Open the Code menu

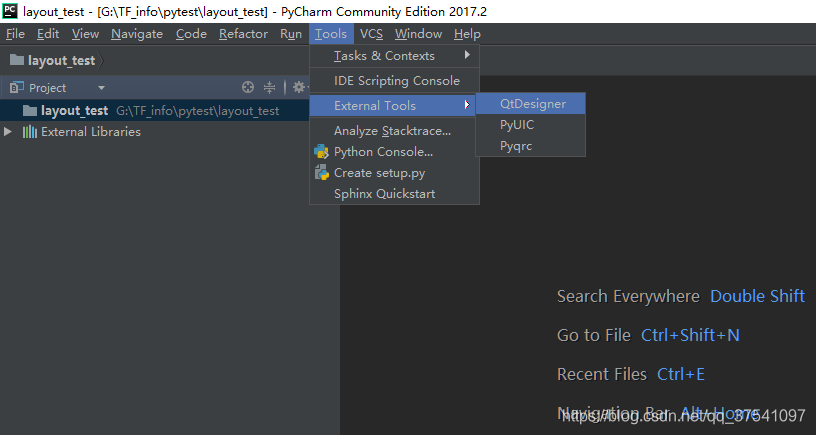pyautogui.click(x=191, y=34)
